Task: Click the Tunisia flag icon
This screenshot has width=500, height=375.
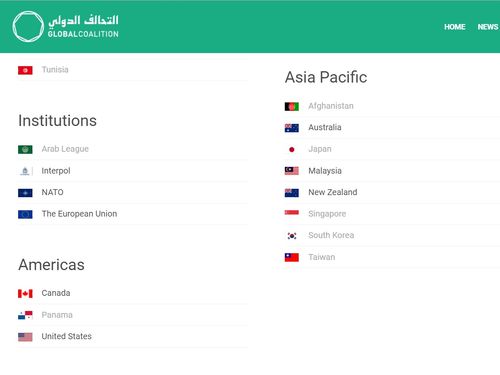Action: click(x=25, y=70)
